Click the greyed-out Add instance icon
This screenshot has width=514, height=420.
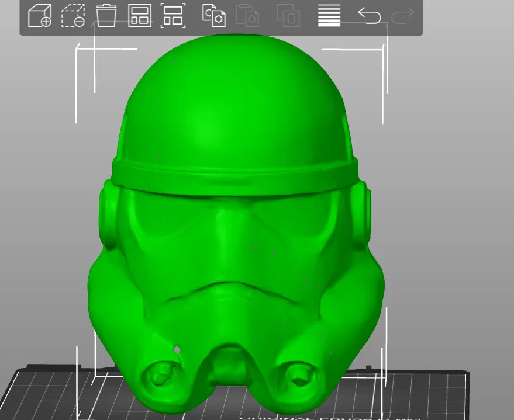tap(288, 15)
